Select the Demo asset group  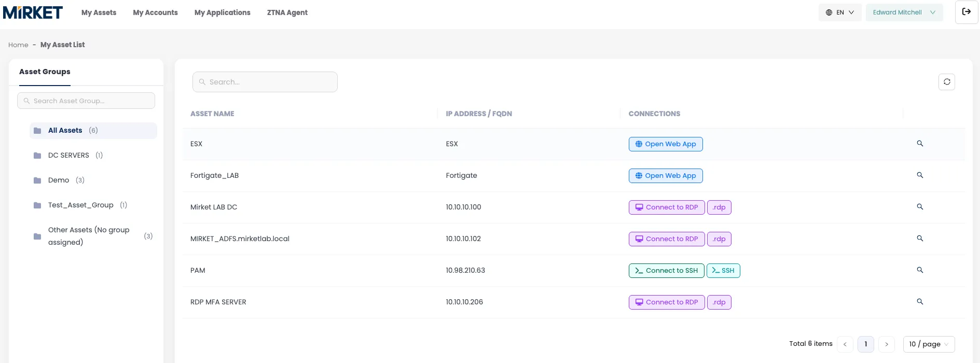(93, 180)
